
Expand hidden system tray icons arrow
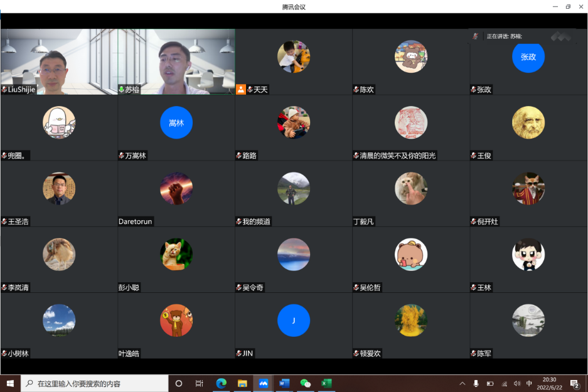coord(462,383)
